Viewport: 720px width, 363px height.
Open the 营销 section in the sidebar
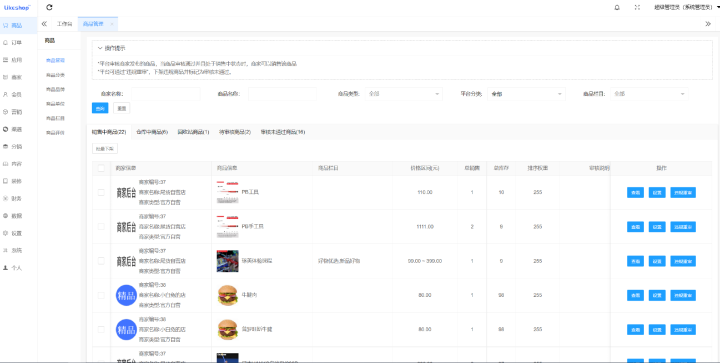click(x=18, y=112)
